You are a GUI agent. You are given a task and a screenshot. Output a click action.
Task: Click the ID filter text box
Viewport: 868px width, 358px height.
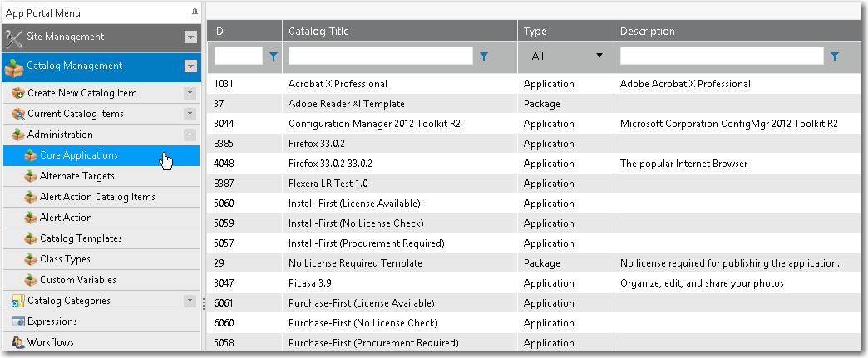(x=238, y=56)
